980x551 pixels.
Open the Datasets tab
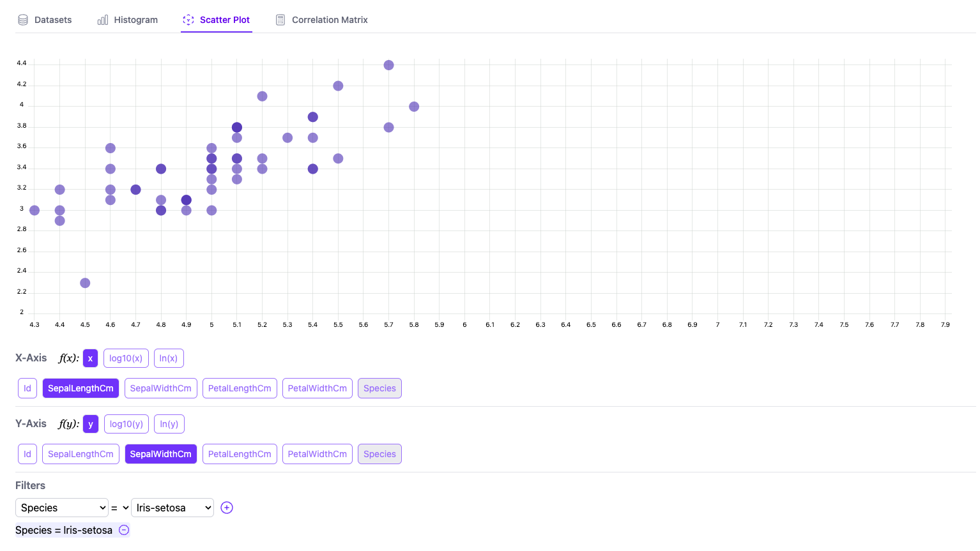pyautogui.click(x=45, y=20)
